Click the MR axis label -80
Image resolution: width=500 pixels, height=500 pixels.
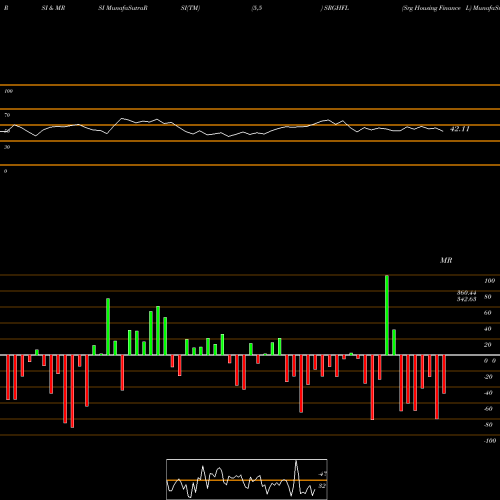tap(488, 425)
